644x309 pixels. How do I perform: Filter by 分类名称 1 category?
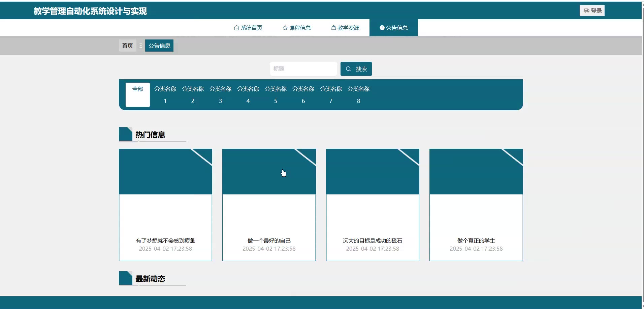coord(165,94)
